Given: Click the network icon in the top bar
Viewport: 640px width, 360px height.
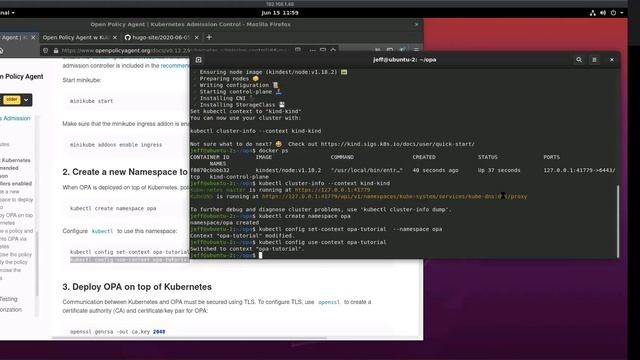Looking at the screenshot, I should pyautogui.click(x=593, y=13).
